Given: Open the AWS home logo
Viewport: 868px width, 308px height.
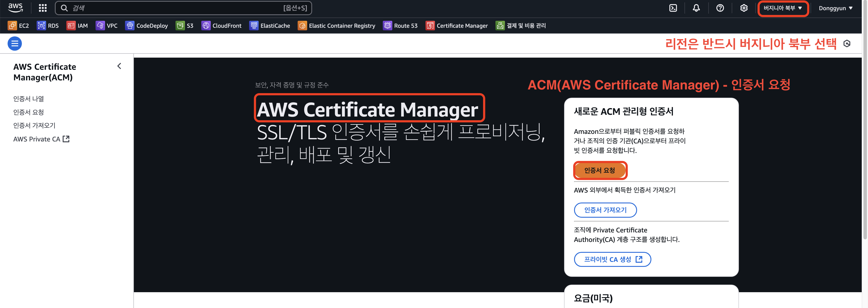Looking at the screenshot, I should click(16, 8).
